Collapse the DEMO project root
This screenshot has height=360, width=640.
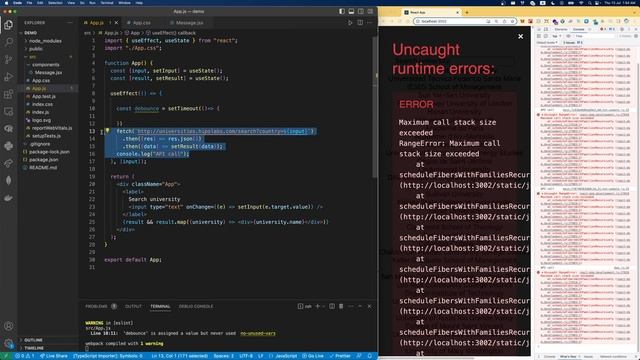(31, 33)
